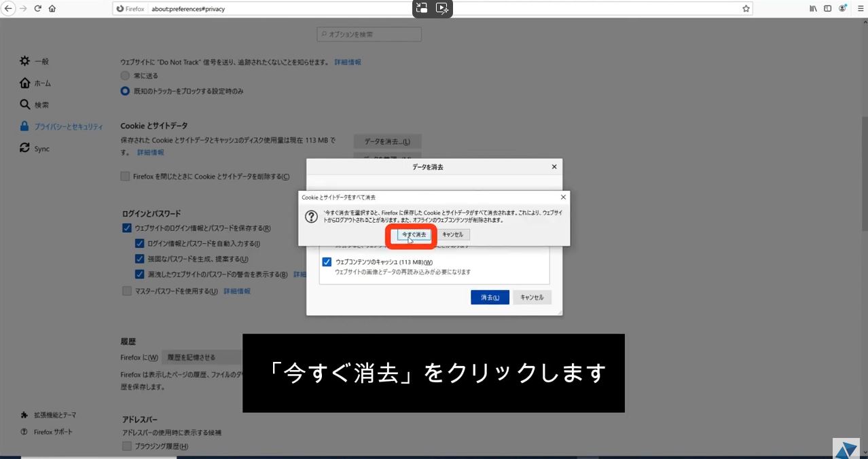The image size is (868, 459).
Task: Click キャンセル in データを消去 dialog
Action: 532,297
